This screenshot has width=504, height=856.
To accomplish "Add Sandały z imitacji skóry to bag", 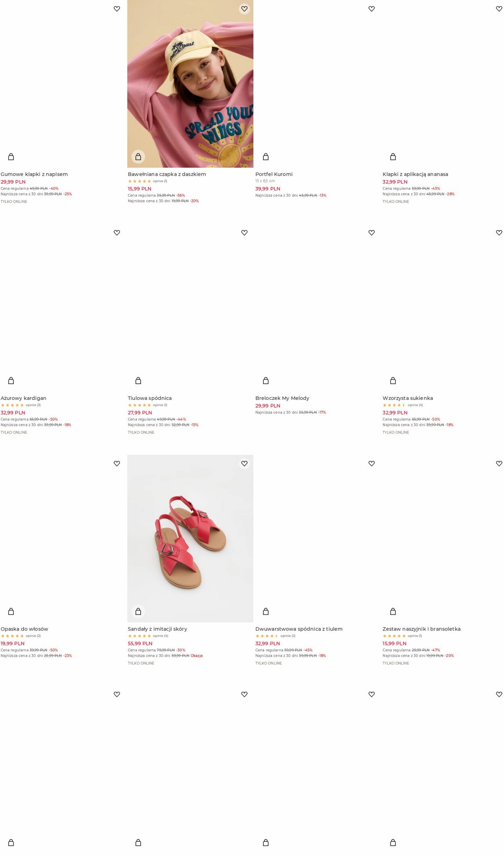I will (x=138, y=611).
